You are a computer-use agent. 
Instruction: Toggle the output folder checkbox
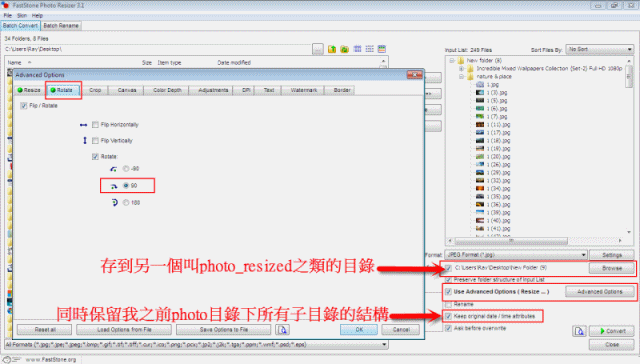click(x=449, y=268)
